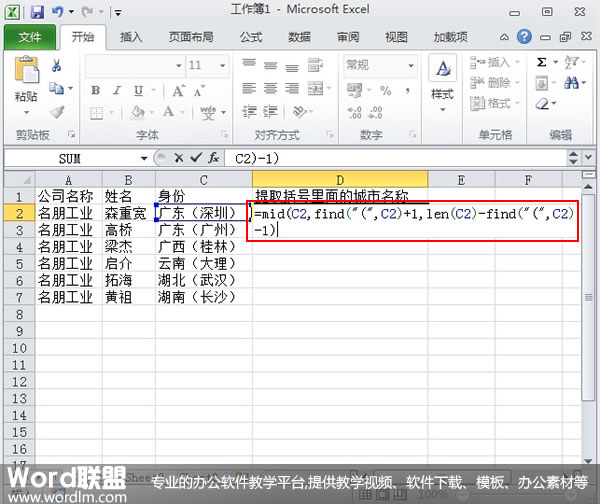The height and width of the screenshot is (504, 600).
Task: Confirm formula with the checkmark icon
Action: 195,158
